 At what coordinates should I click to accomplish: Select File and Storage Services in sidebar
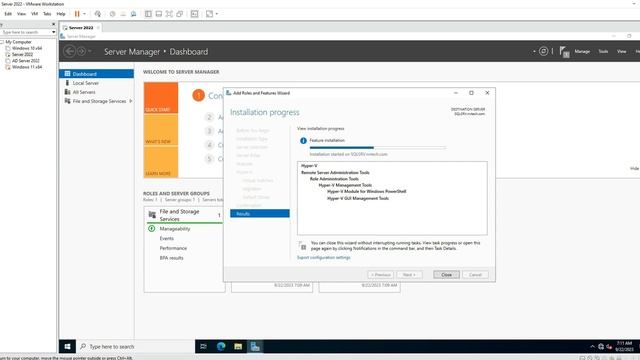coord(96,101)
